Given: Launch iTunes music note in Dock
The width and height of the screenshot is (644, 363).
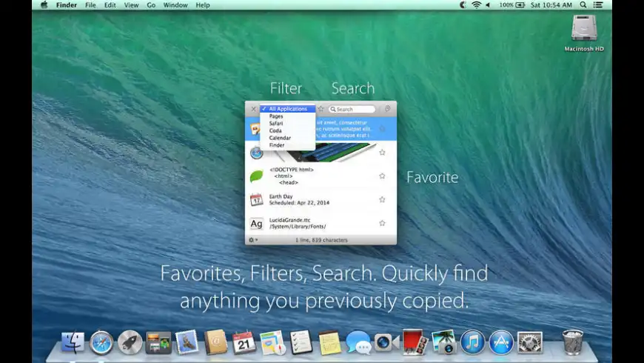Looking at the screenshot, I should pos(472,342).
